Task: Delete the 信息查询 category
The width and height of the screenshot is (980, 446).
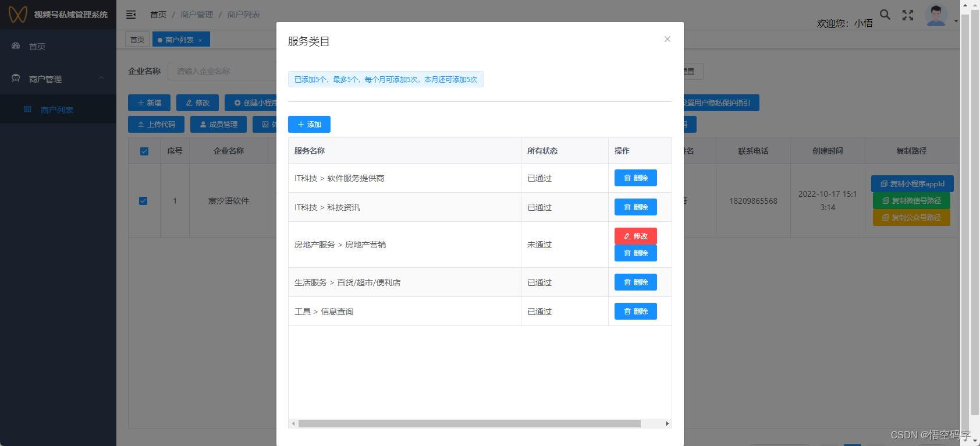Action: (635, 311)
